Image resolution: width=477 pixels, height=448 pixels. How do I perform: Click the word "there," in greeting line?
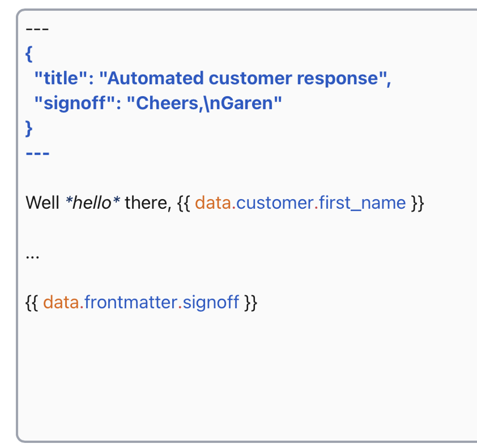pyautogui.click(x=148, y=203)
